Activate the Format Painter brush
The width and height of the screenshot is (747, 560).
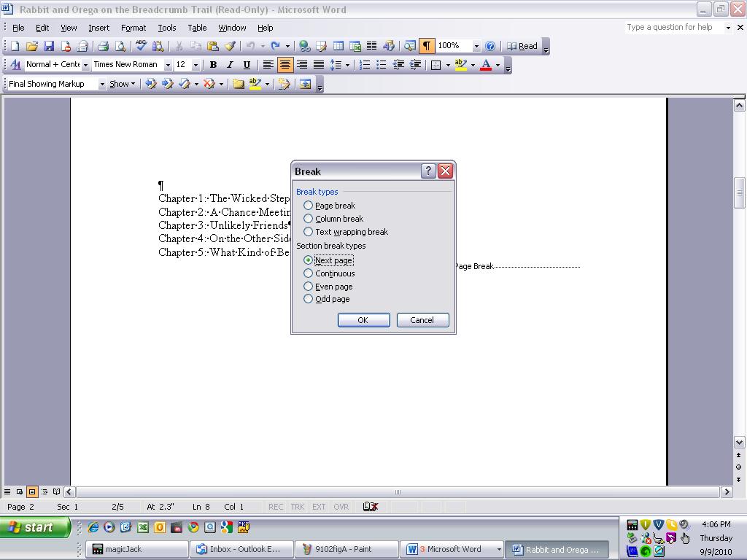tap(230, 46)
